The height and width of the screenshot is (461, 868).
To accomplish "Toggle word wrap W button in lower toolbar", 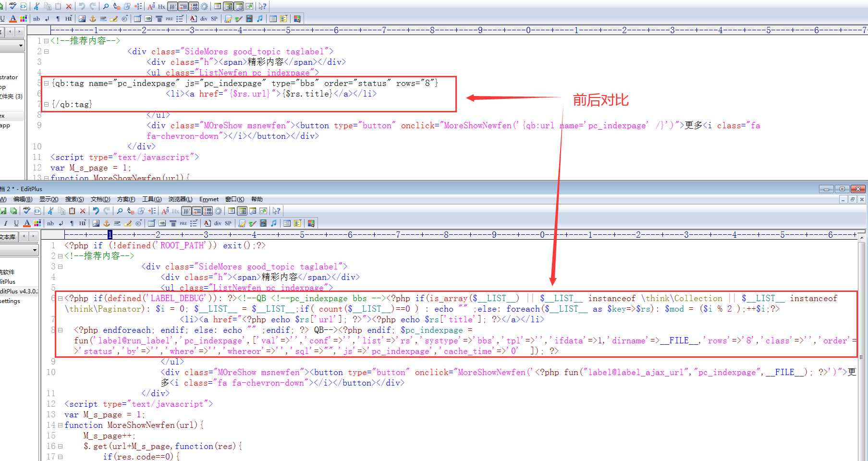I will coord(186,211).
